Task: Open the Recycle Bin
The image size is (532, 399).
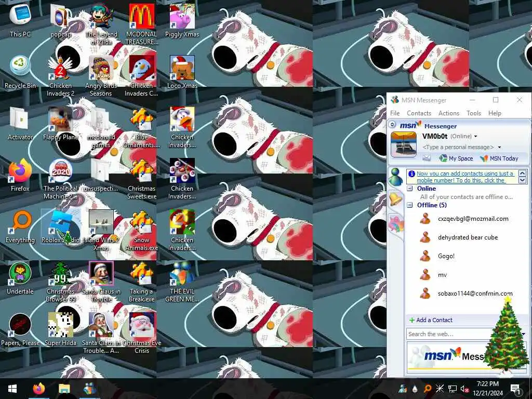Action: point(20,72)
